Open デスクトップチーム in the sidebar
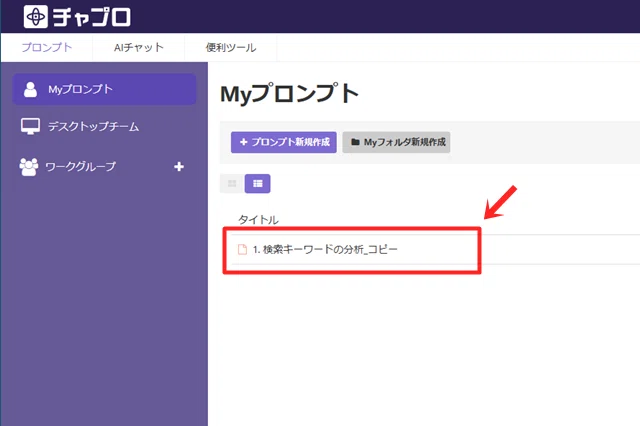This screenshot has width=640, height=426. pos(80,126)
